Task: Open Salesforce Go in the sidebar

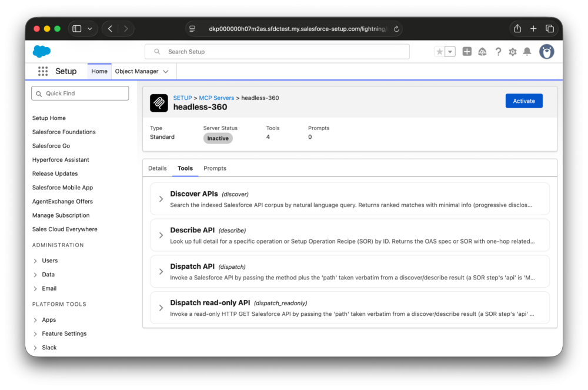Action: (x=51, y=146)
